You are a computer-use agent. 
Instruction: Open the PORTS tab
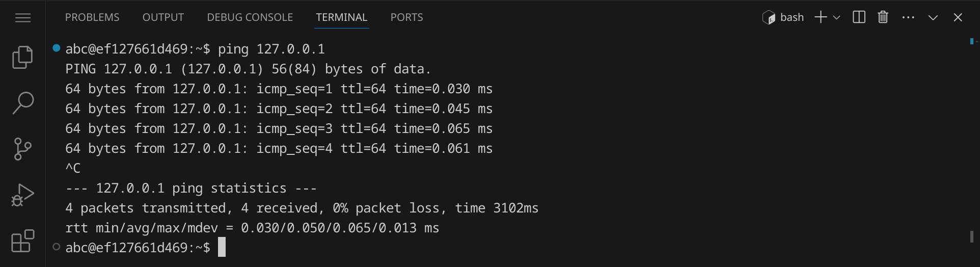click(x=406, y=17)
